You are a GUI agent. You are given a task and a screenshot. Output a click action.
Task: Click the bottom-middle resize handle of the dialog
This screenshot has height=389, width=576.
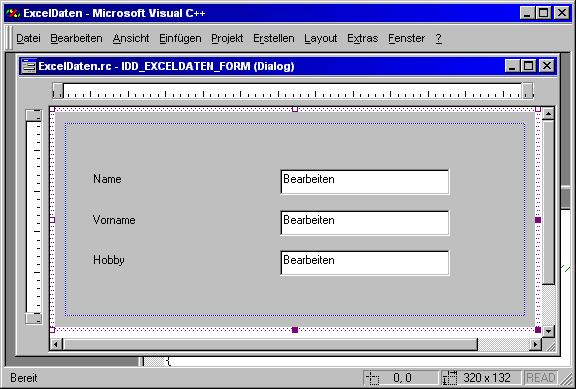295,330
